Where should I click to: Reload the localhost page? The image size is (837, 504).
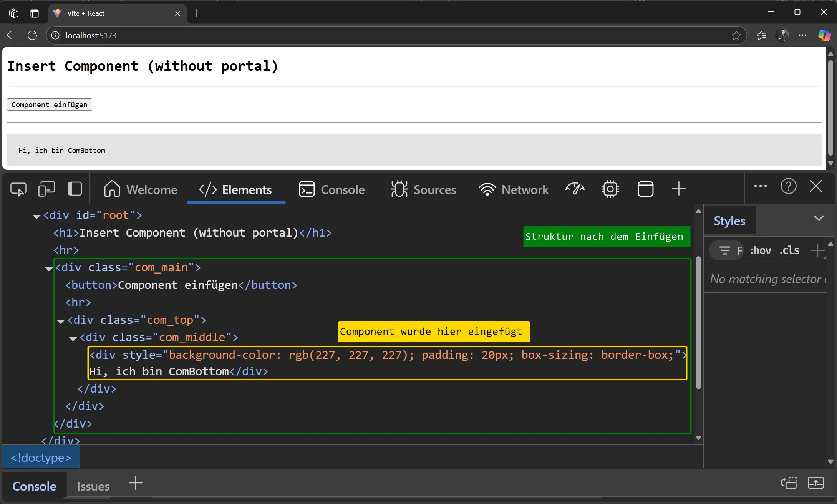(x=32, y=35)
